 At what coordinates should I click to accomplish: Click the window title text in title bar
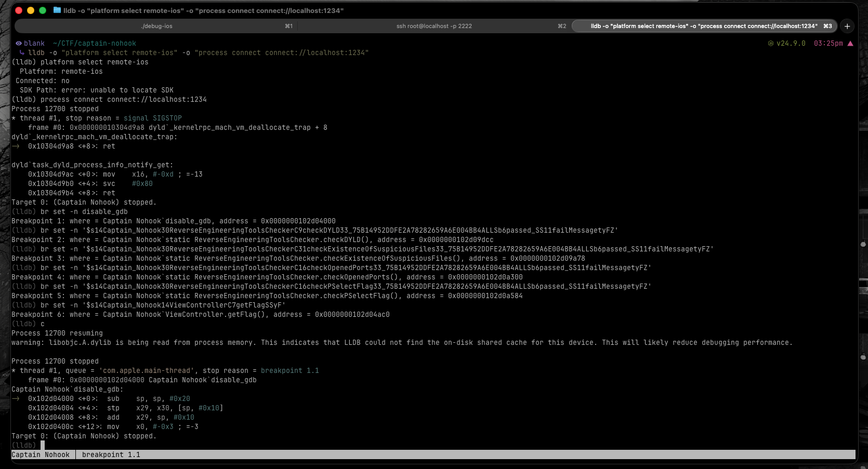(x=203, y=10)
